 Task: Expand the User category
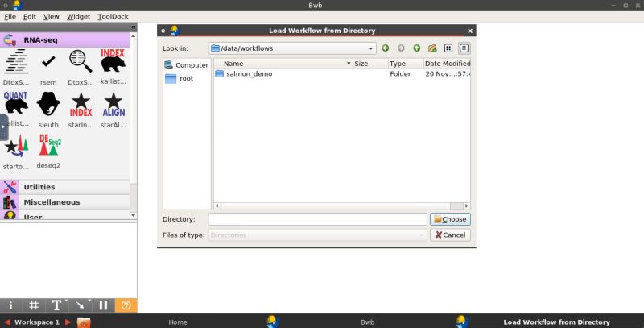(x=65, y=215)
